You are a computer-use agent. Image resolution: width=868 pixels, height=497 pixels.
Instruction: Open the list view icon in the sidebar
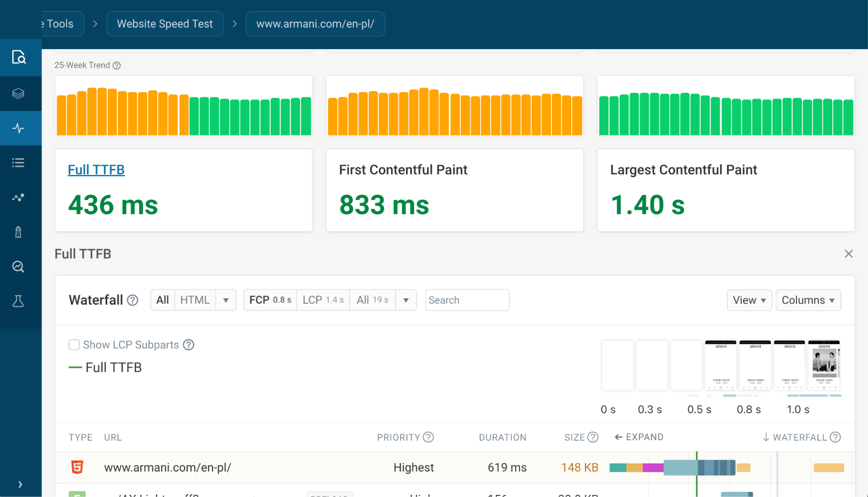tap(18, 163)
